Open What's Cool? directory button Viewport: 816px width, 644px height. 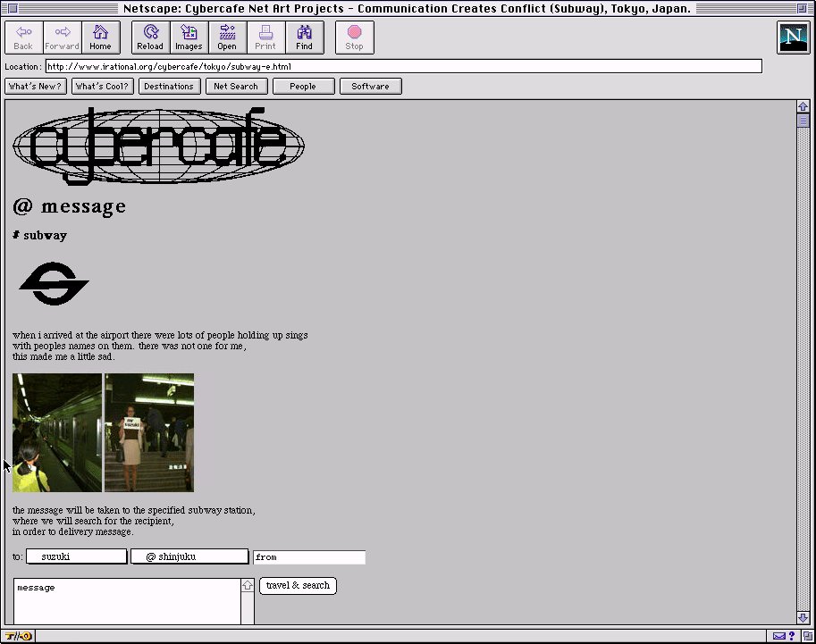103,87
